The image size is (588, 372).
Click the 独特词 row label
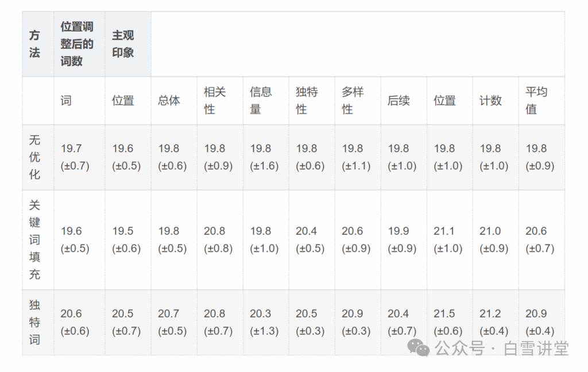point(35,322)
